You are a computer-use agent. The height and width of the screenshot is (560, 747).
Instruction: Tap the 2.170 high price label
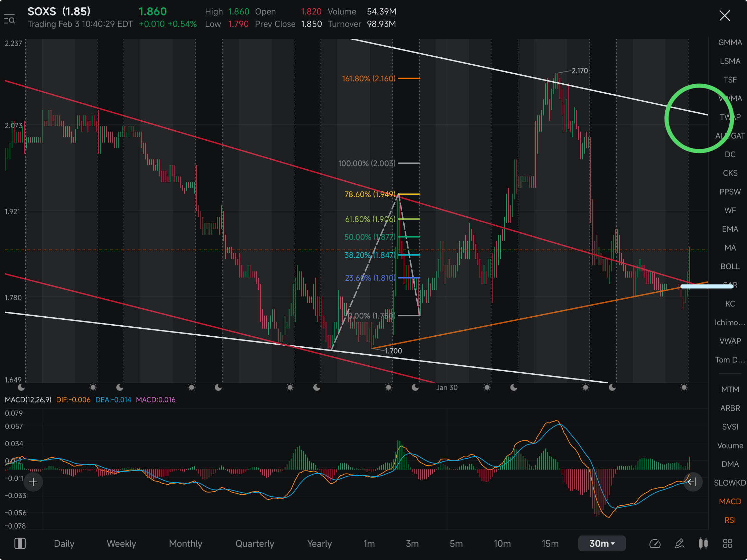tap(580, 71)
